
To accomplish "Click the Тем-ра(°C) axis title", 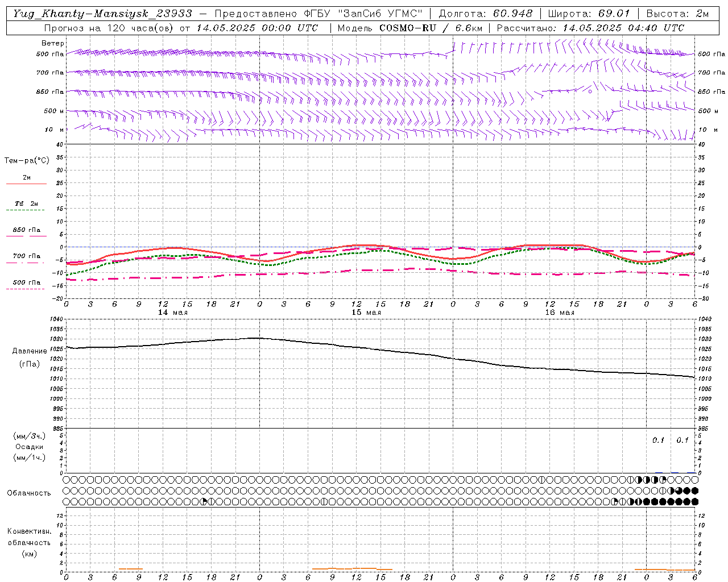I will (27, 161).
